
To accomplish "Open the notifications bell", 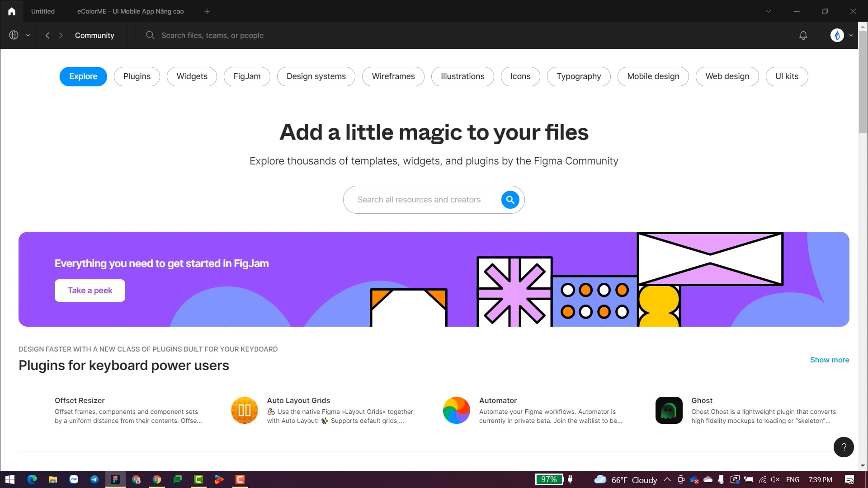I will click(803, 35).
